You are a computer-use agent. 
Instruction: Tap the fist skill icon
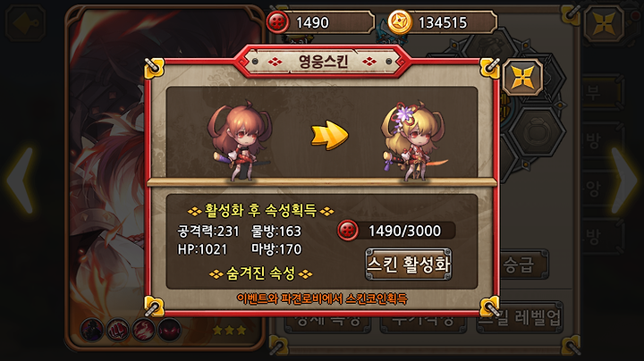[118, 330]
